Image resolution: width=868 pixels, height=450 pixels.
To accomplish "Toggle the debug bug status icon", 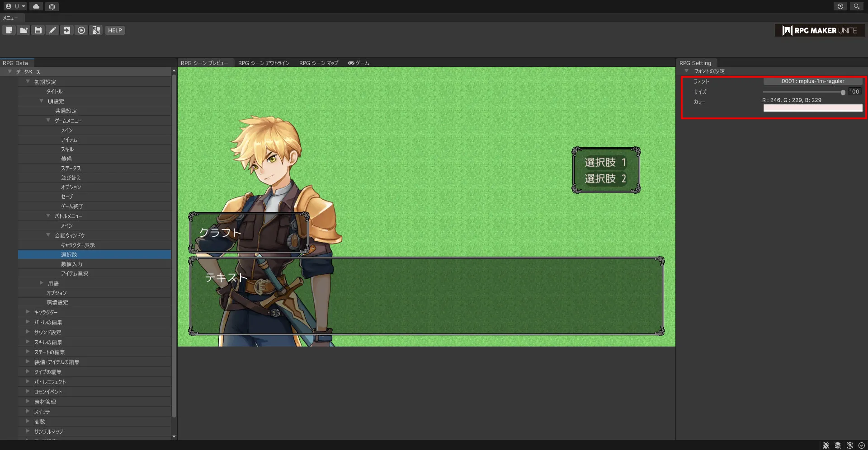I will 826,445.
